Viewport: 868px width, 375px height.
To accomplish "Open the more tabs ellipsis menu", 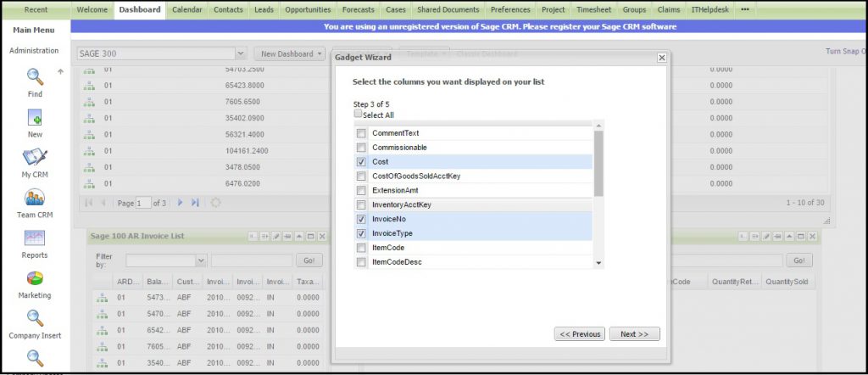I will pyautogui.click(x=745, y=9).
